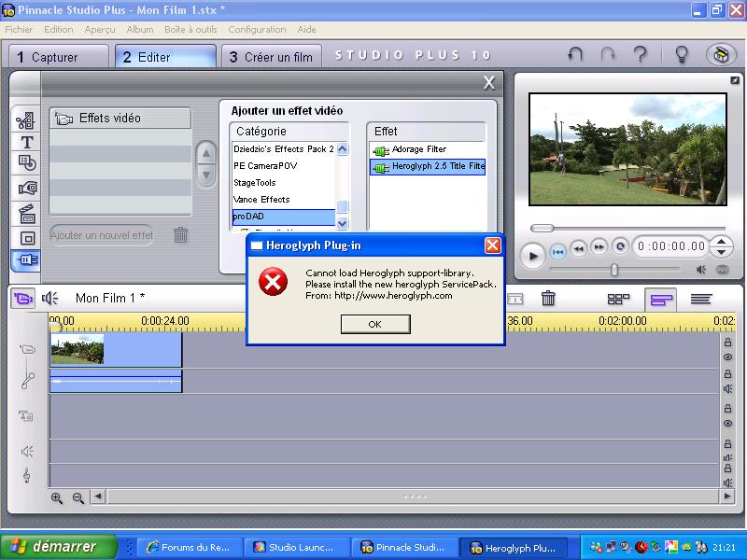Image resolution: width=747 pixels, height=560 pixels.
Task: Click the lightbulb tips icon
Action: tap(682, 55)
